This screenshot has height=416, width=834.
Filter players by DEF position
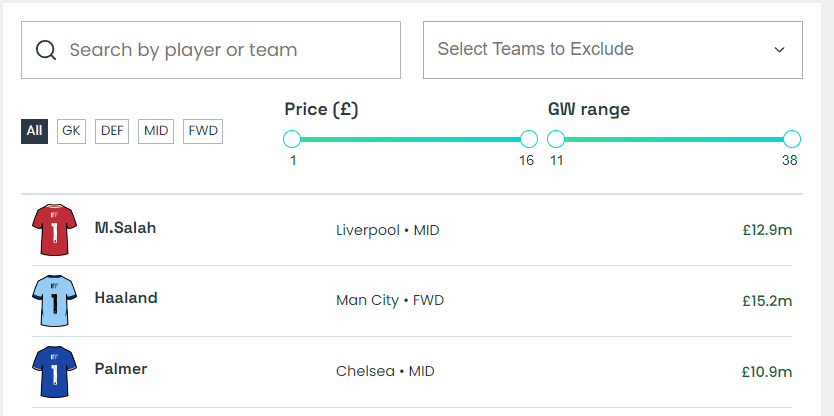point(113,131)
